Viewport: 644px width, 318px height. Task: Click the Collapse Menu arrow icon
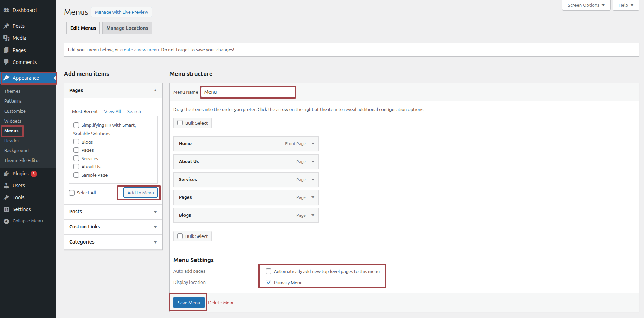click(6, 221)
